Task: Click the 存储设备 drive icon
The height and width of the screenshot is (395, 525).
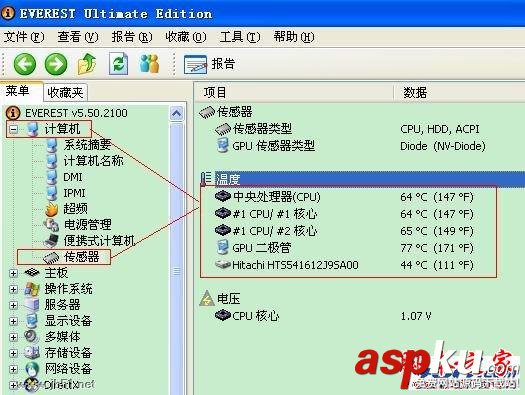Action: click(x=32, y=352)
